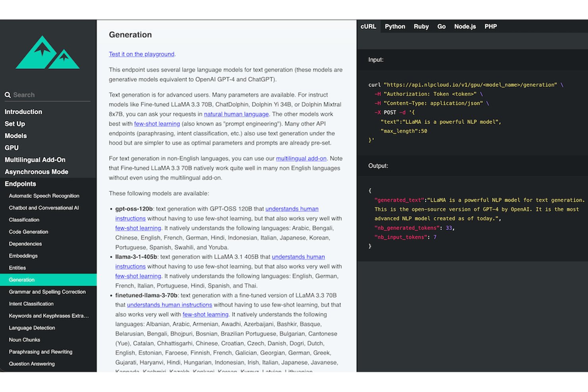The image size is (588, 392).
Task: Select the Intent Classification endpoint
Action: coord(31,304)
